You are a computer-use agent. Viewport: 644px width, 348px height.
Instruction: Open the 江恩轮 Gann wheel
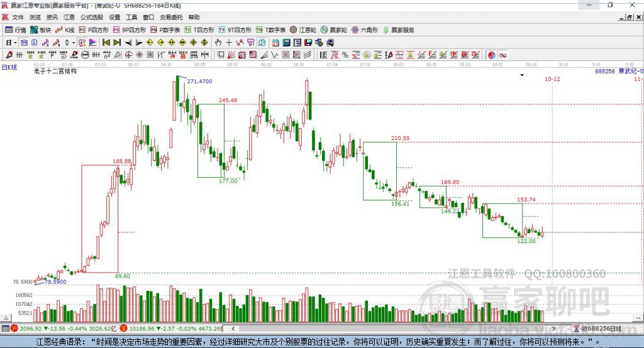tap(303, 30)
